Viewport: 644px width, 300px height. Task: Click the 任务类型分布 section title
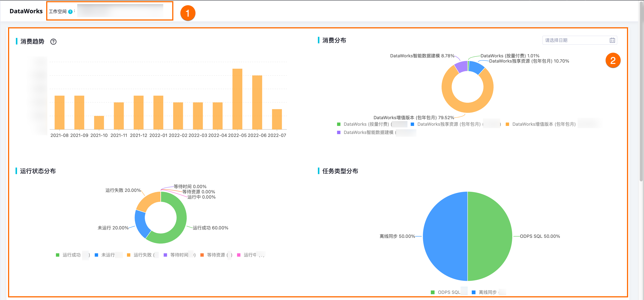(340, 171)
